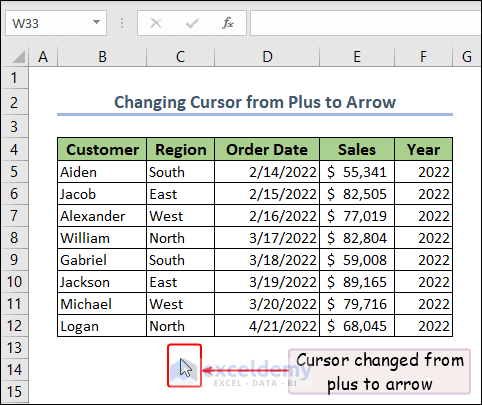Click the date cell 2/14/2022
Viewport: 482px width, 405px height.
click(x=267, y=172)
